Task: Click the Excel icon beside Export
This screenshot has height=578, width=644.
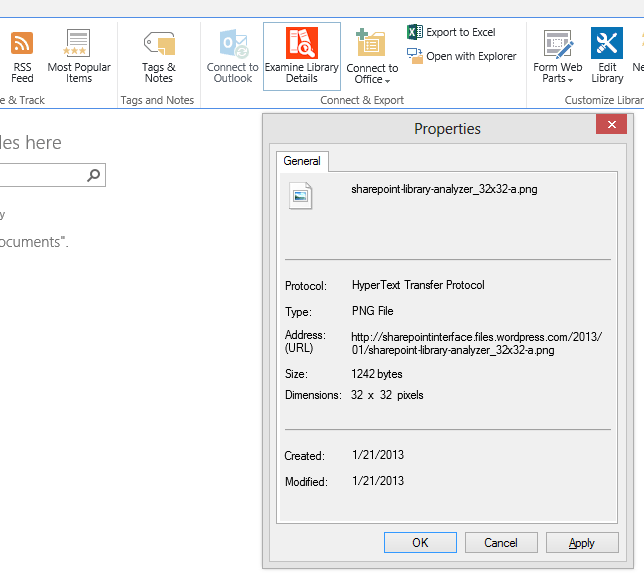Action: click(x=414, y=32)
